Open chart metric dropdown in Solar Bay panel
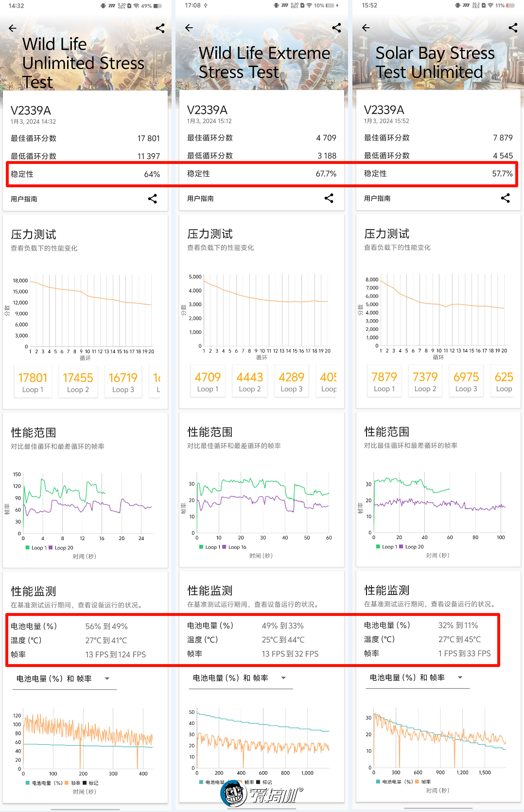 [x=417, y=677]
